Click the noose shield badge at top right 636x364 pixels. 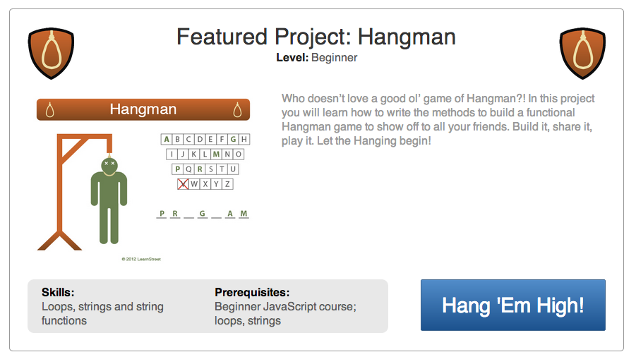point(584,54)
